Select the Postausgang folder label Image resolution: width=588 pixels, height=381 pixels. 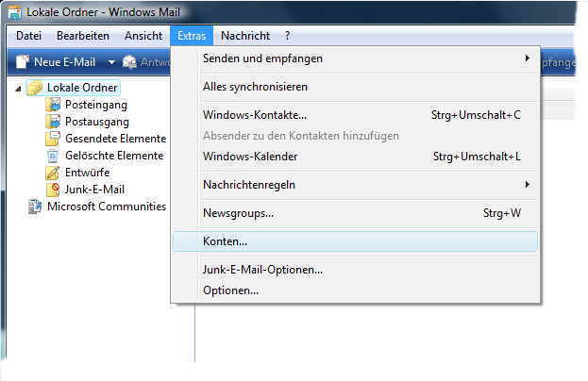pos(97,122)
